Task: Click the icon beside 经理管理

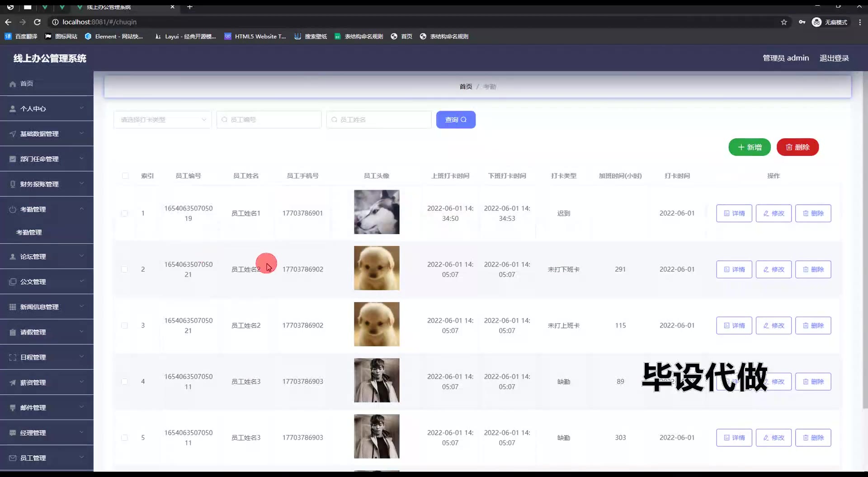Action: click(13, 433)
